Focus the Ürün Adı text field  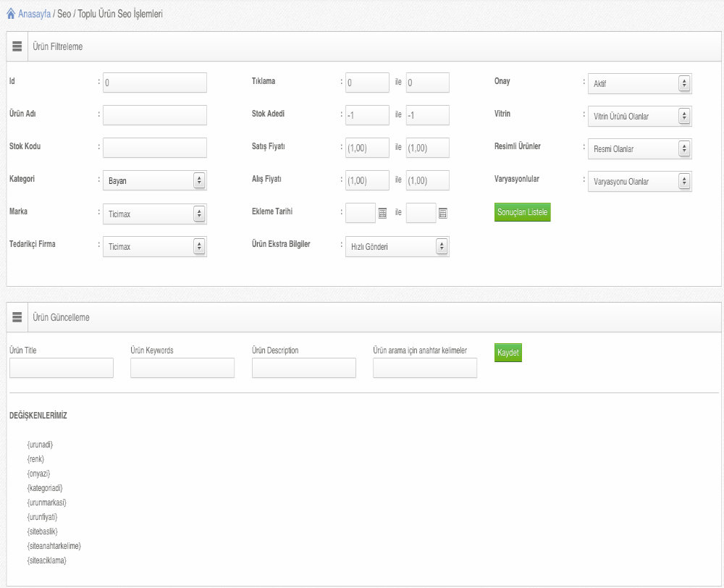pos(155,115)
